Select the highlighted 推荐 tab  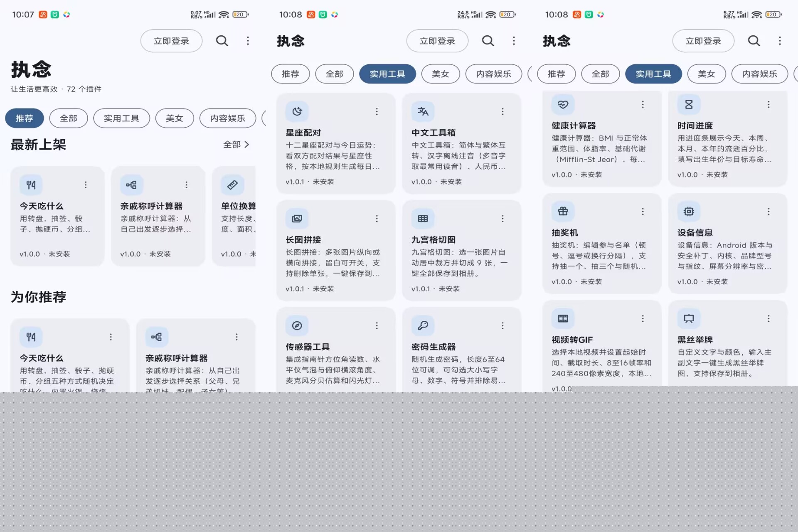pyautogui.click(x=25, y=118)
